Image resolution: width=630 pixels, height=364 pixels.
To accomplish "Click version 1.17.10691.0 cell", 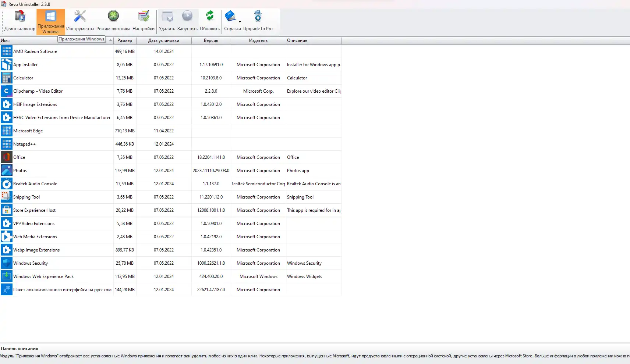I will (211, 65).
